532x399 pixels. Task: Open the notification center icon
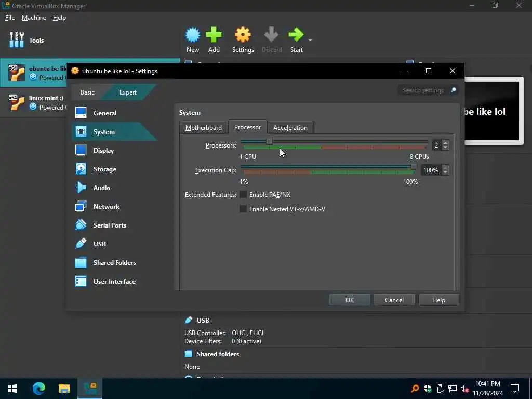(x=515, y=389)
